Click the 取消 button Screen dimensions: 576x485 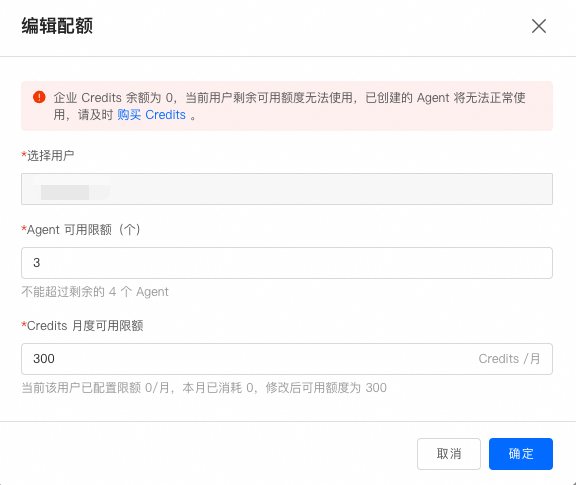coord(449,454)
